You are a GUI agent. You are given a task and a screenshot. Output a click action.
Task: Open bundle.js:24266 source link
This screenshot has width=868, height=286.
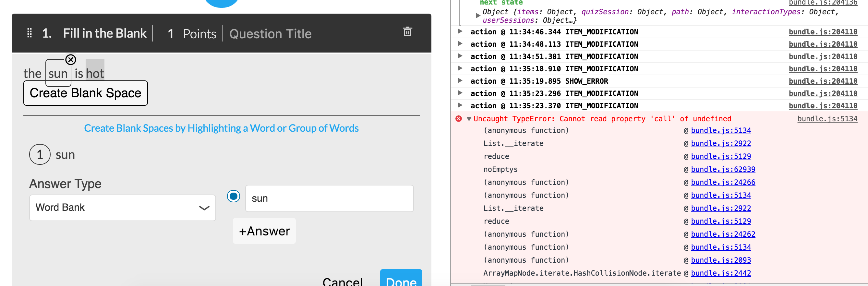723,182
